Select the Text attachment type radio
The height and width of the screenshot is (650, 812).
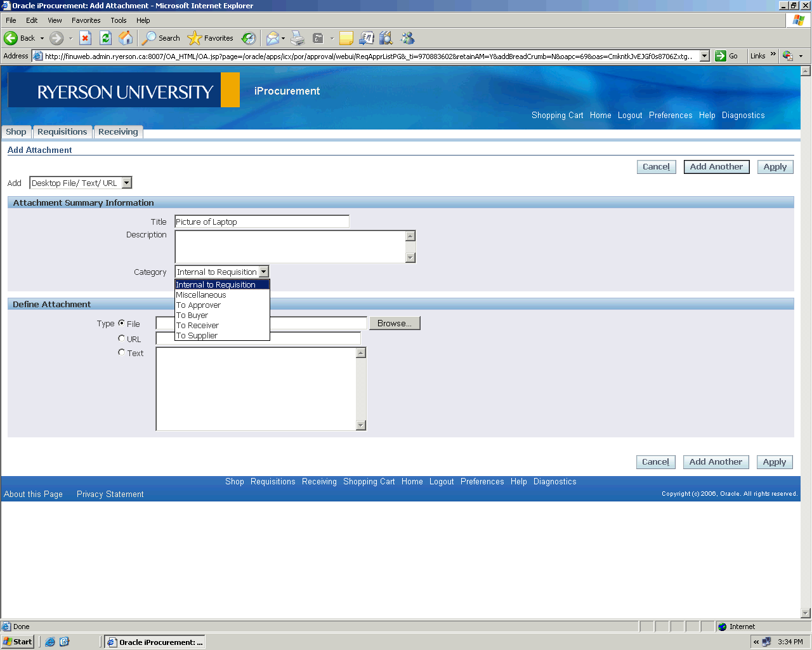coord(122,352)
